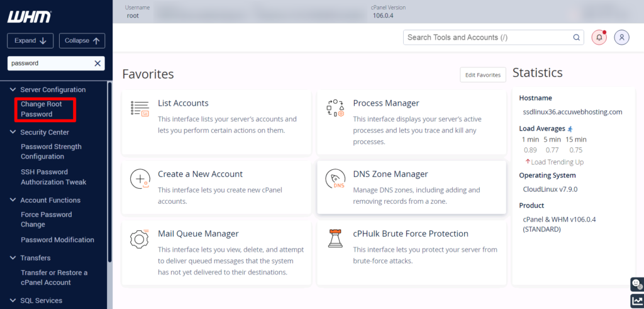Click the Create a New Account plus icon
Viewport: 644px width, 309px height.
point(140,179)
